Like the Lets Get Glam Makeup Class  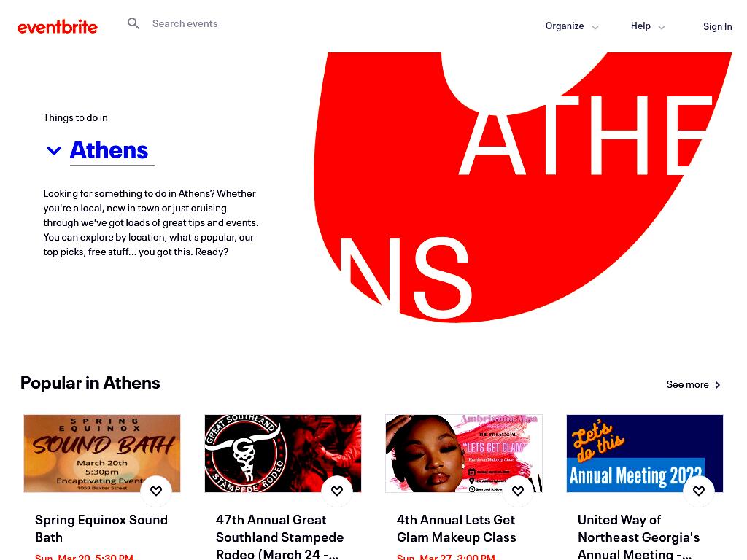click(x=518, y=491)
